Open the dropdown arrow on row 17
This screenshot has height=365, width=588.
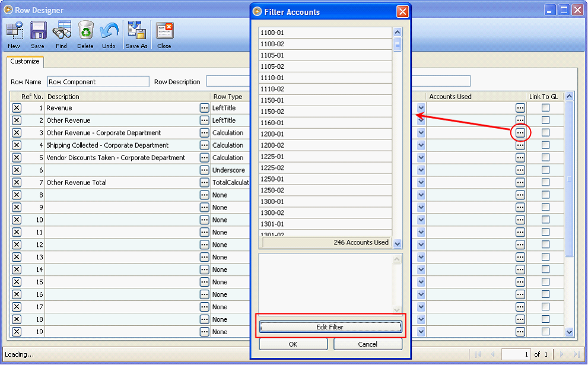tap(421, 307)
